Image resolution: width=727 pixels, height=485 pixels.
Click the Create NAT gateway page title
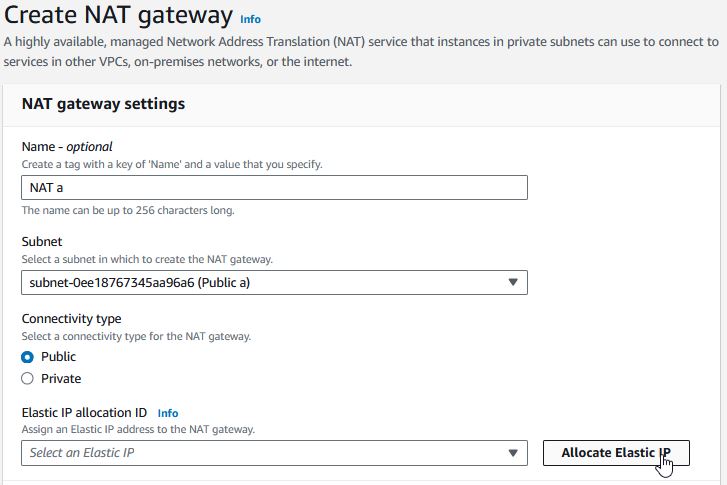coord(118,15)
